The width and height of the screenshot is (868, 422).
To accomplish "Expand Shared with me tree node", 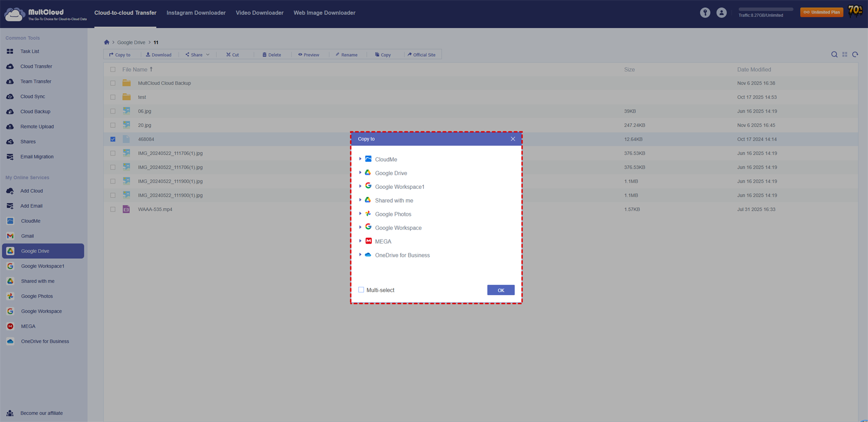I will pos(360,200).
